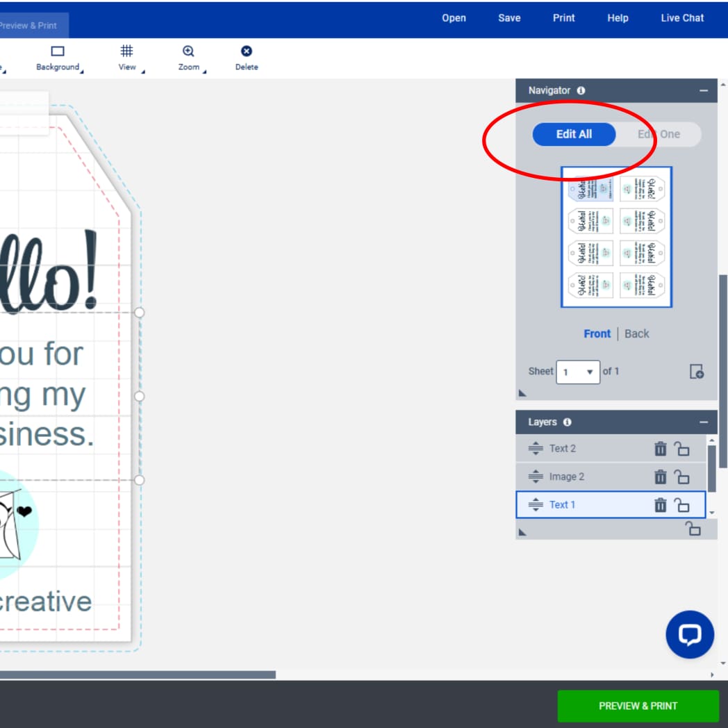Click Save in the top bar
728x728 pixels.
click(x=509, y=18)
